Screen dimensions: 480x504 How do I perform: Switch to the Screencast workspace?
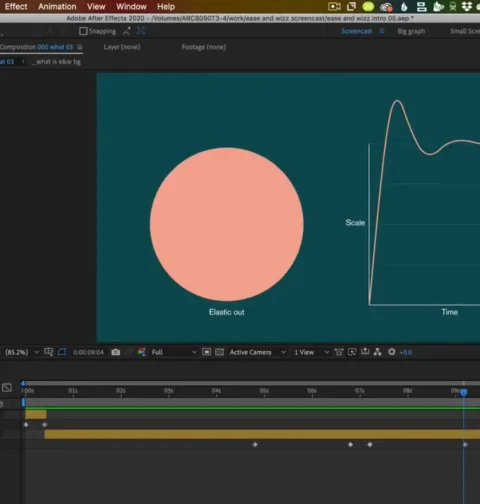[x=356, y=31]
